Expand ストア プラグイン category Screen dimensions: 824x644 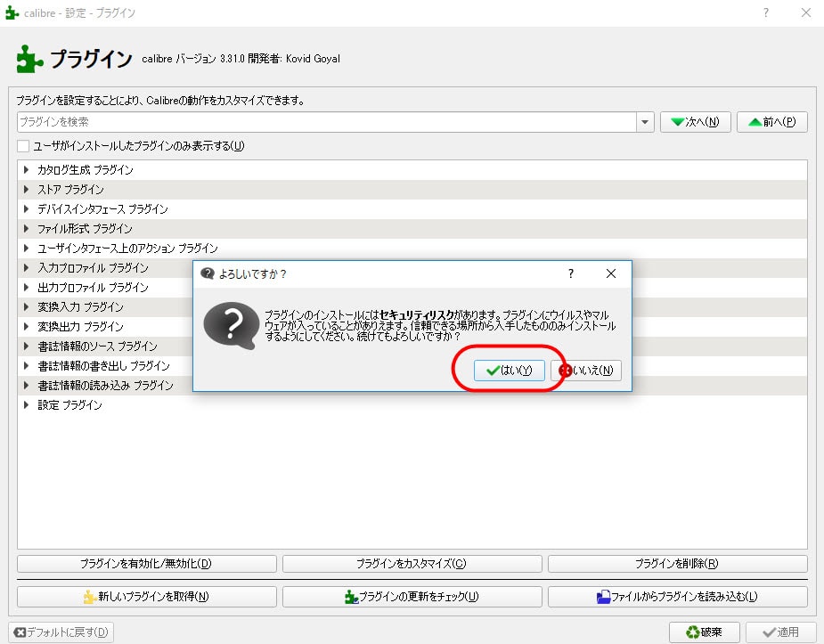pyautogui.click(x=26, y=189)
